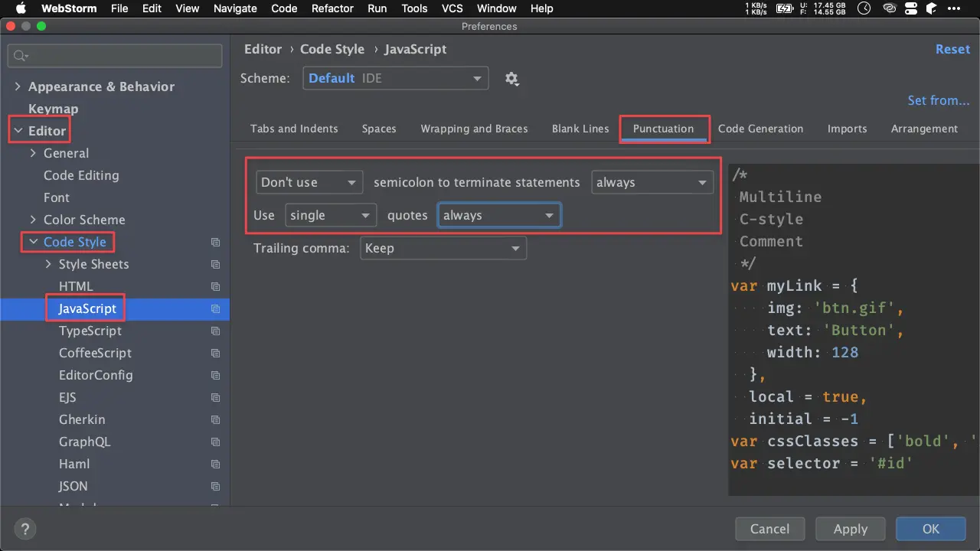Viewport: 980px width, 551px height.
Task: Click the scheme settings gear icon
Action: (x=512, y=79)
